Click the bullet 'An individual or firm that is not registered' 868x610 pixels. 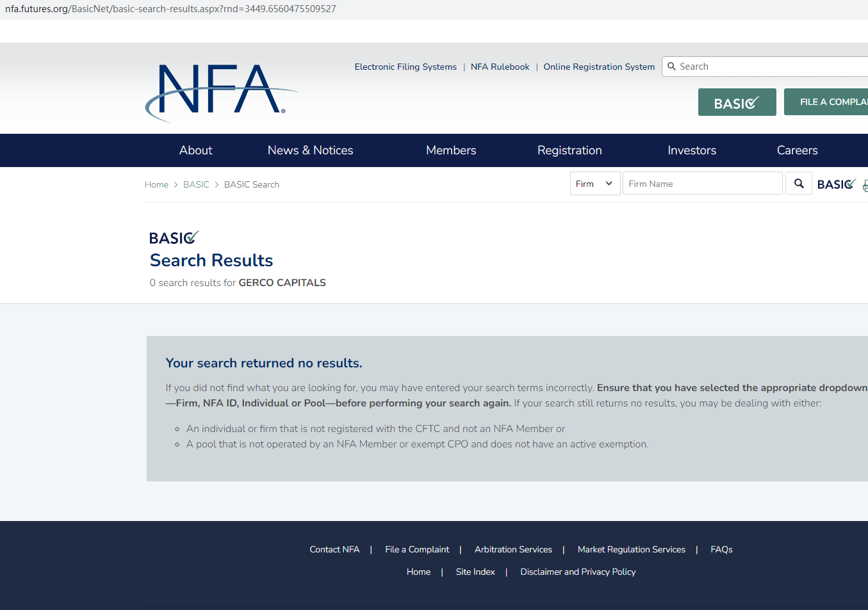click(376, 429)
